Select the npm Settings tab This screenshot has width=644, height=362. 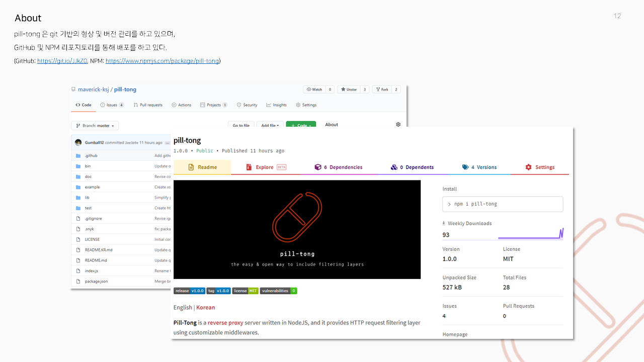(x=540, y=167)
